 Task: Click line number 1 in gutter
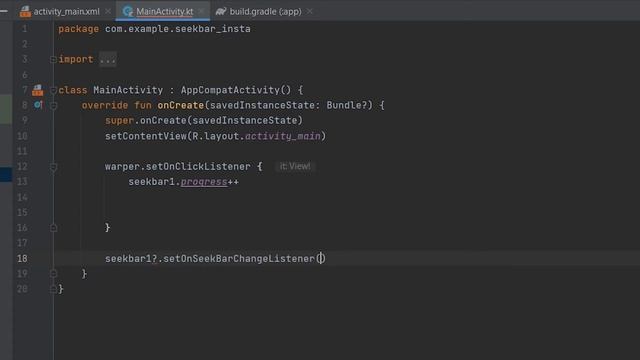pos(24,29)
